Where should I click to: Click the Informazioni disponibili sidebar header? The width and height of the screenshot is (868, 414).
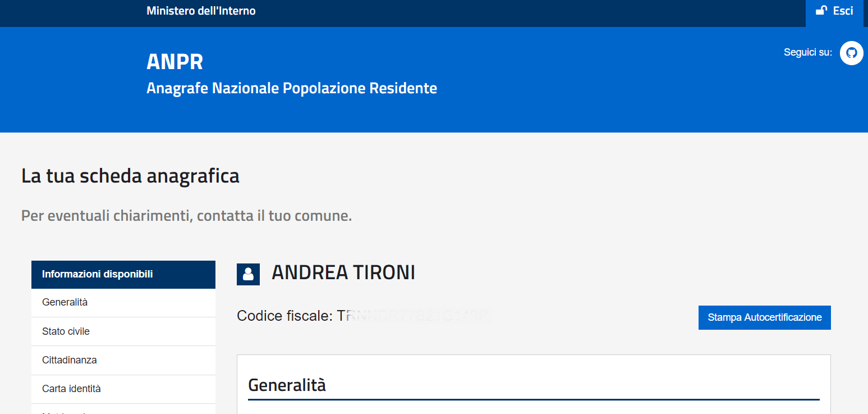[x=123, y=274]
